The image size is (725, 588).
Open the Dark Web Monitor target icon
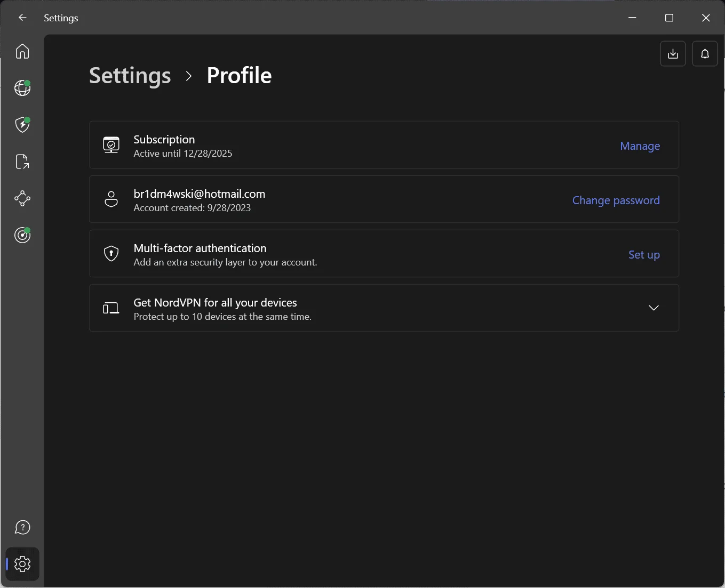(x=22, y=235)
